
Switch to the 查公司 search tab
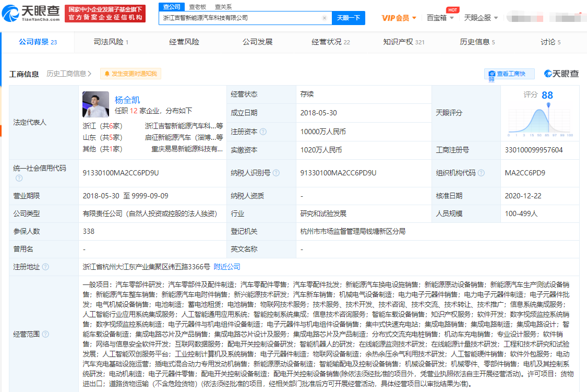pyautogui.click(x=172, y=7)
